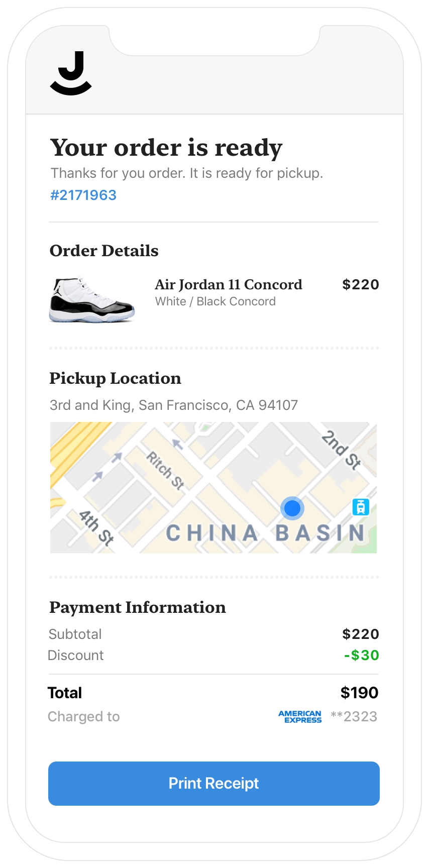Click the American Express card logo

coord(300,716)
